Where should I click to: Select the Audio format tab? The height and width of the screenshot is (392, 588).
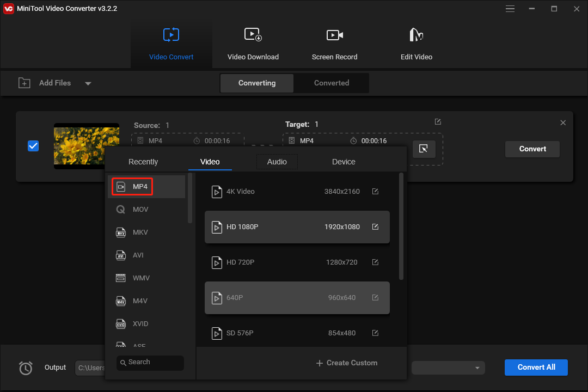(277, 162)
